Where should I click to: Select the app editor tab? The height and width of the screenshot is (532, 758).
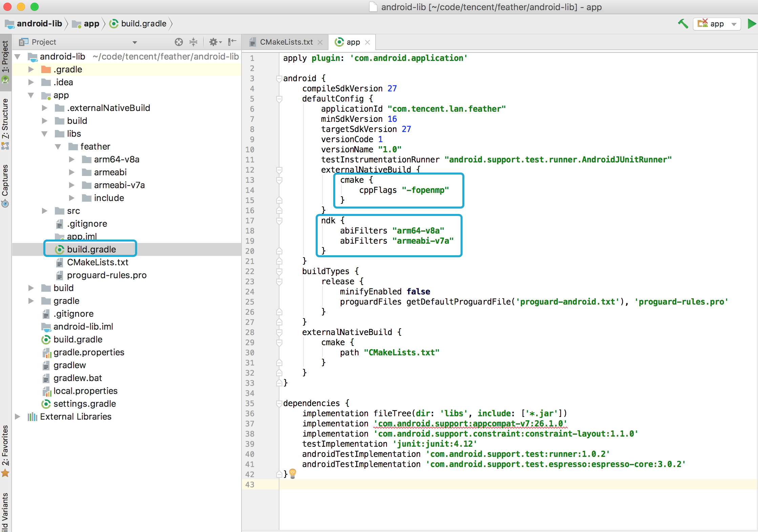(353, 42)
